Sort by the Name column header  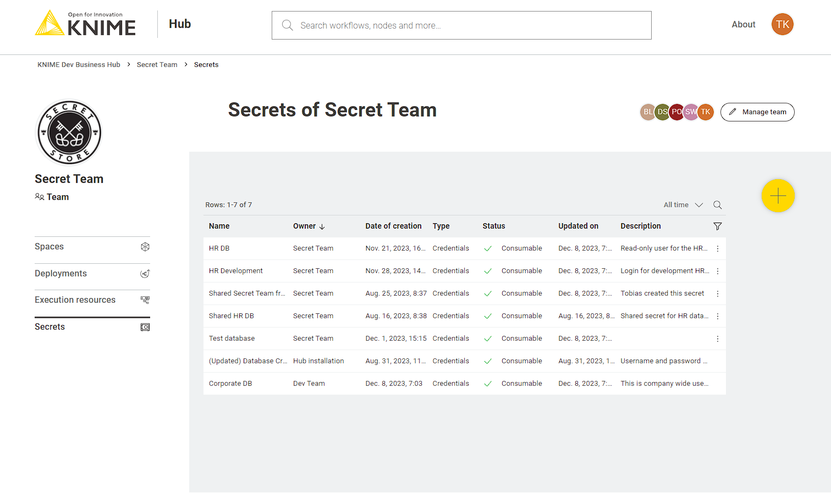219,226
